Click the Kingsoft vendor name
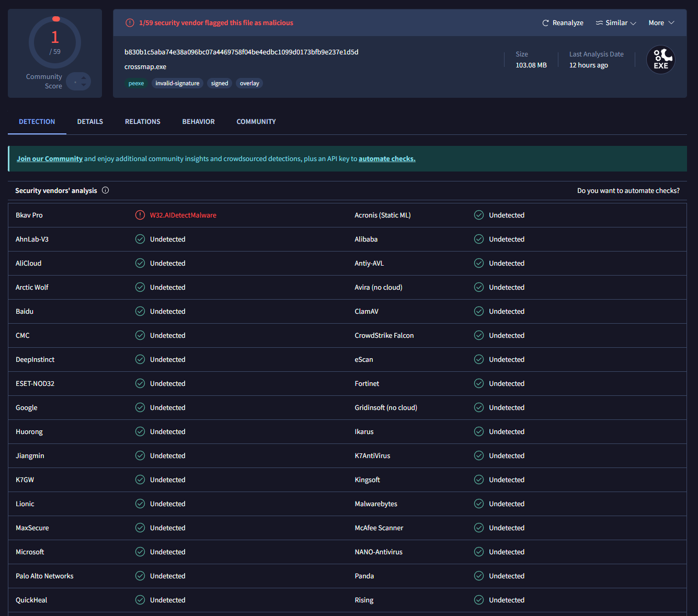Screen dimensions: 698x616 coord(368,480)
